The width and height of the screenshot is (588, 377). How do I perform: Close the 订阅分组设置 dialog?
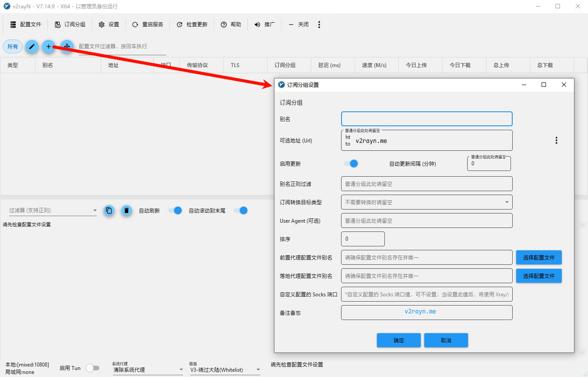point(564,85)
